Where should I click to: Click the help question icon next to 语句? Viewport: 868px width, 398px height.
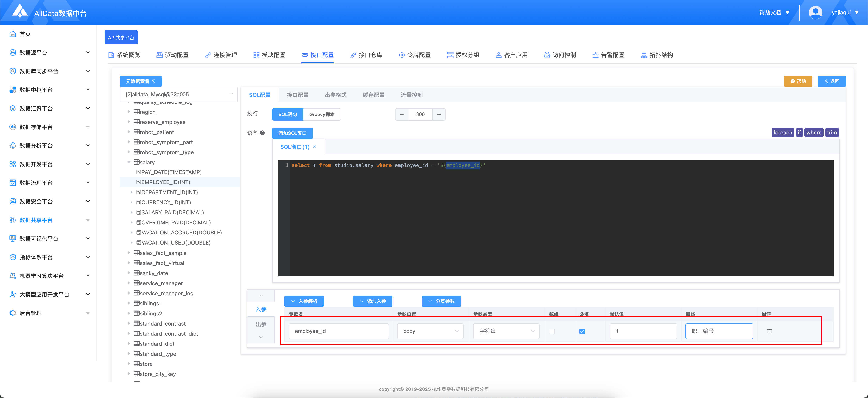pos(262,133)
